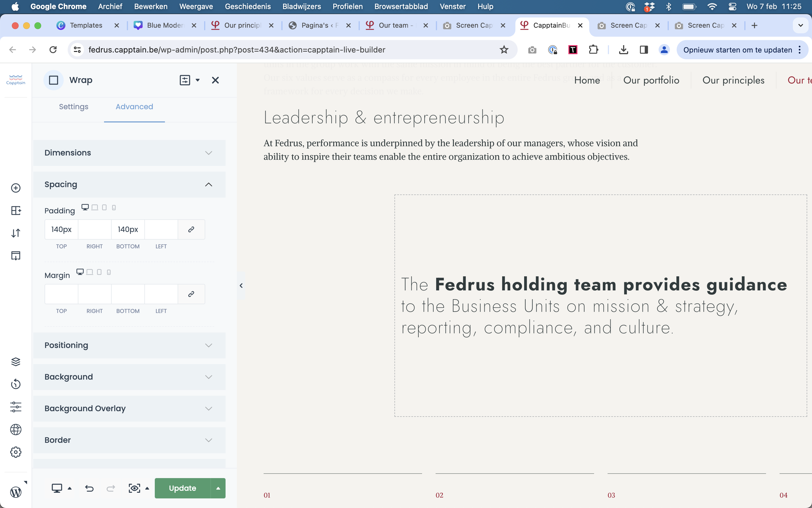
Task: Collapse the Spacing section
Action: (129, 185)
